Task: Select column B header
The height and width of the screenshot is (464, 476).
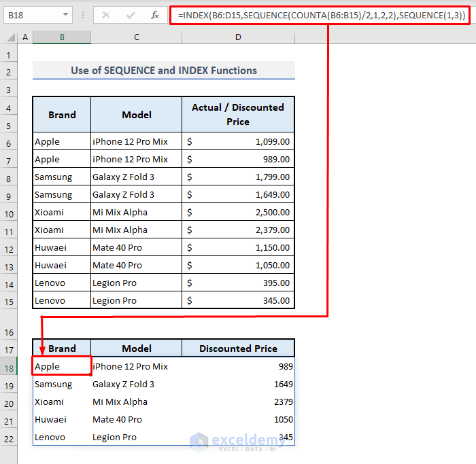Action: 62,37
